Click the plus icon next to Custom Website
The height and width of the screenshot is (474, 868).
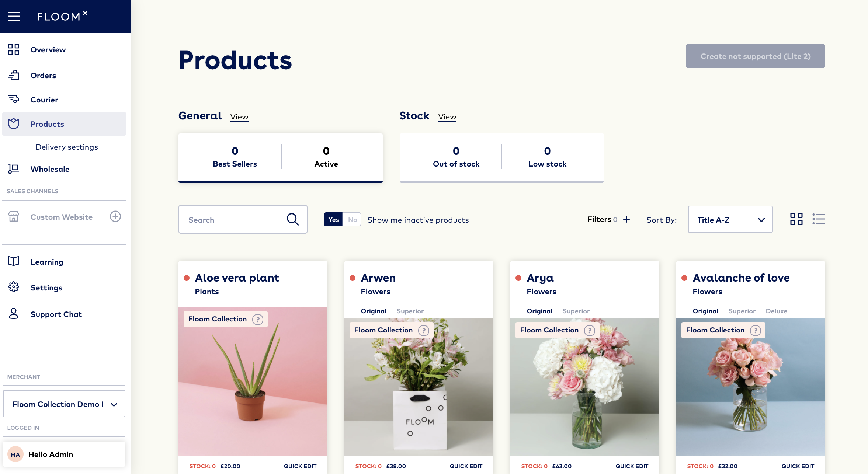coord(115,217)
